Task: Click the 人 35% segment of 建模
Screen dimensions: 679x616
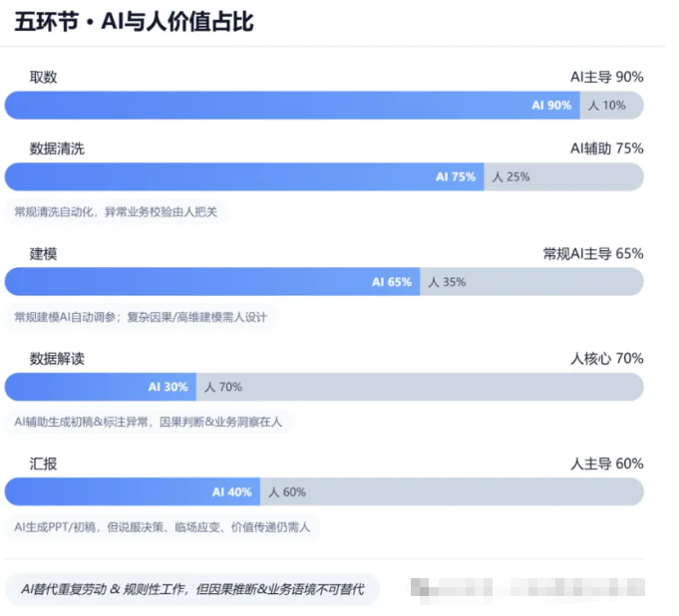Action: (531, 282)
